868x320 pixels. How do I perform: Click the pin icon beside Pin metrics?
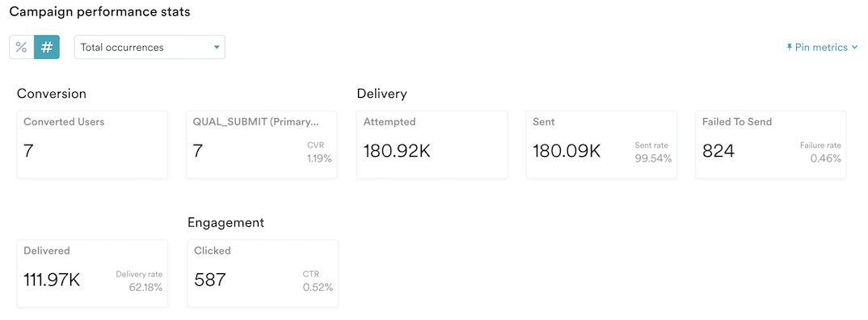790,48
